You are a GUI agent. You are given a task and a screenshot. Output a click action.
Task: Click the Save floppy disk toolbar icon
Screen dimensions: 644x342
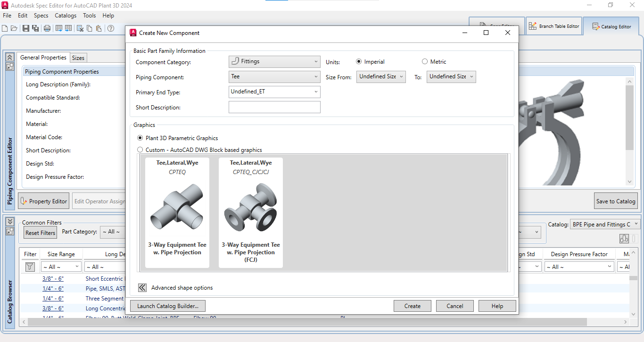pyautogui.click(x=26, y=28)
